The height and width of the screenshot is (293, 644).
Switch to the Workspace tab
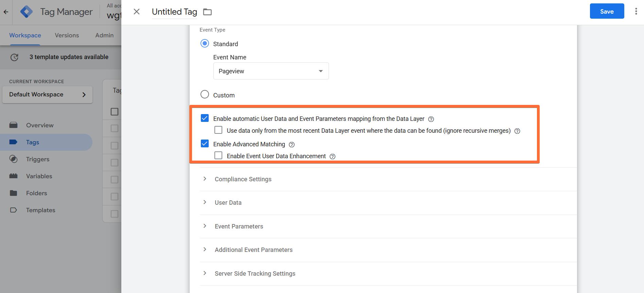point(25,35)
